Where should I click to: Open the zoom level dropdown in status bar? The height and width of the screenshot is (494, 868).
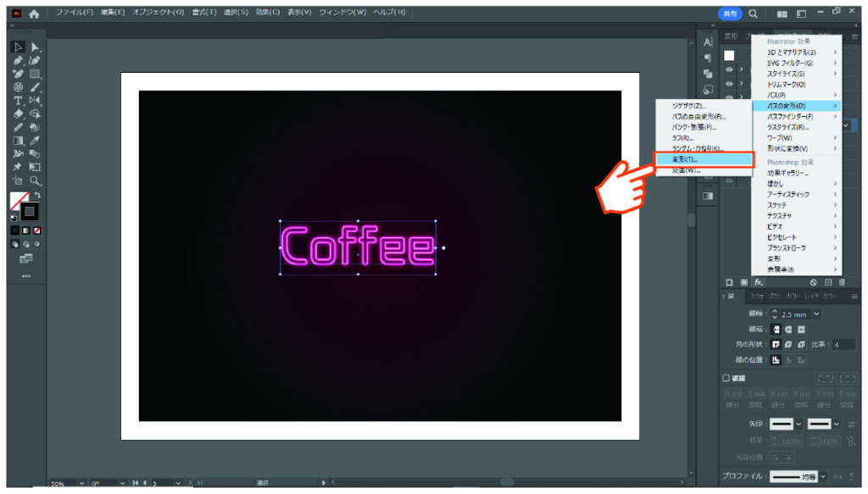coord(82,484)
